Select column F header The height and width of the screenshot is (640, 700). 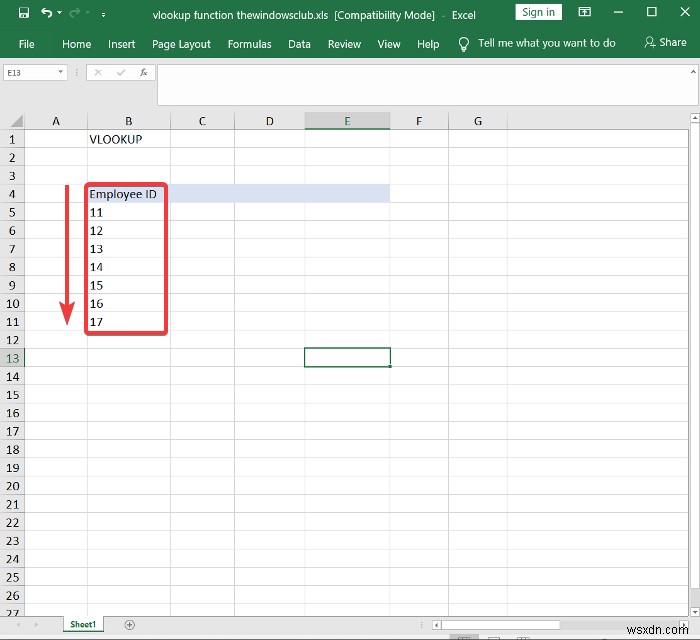419,121
